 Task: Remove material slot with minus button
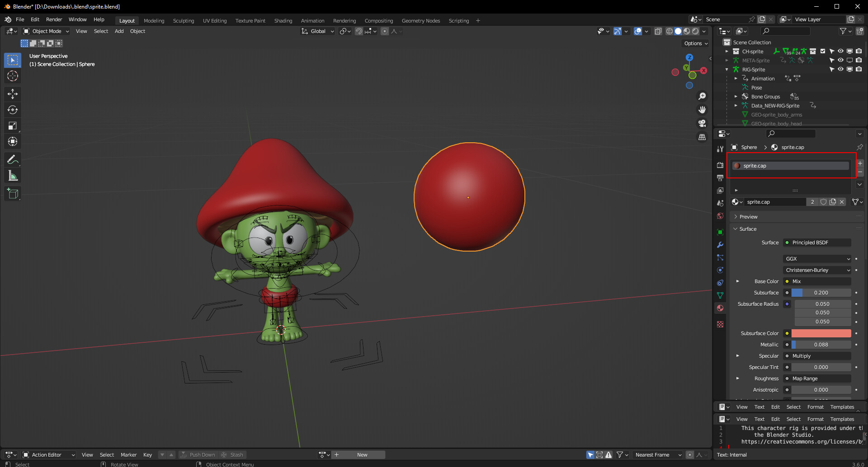click(860, 172)
